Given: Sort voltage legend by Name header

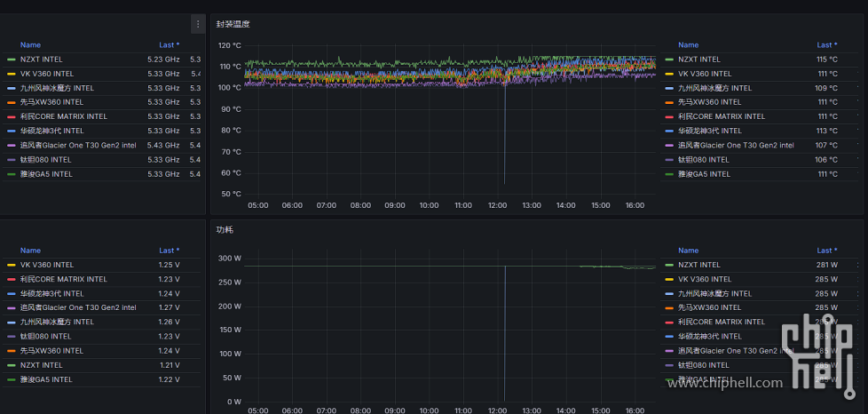Looking at the screenshot, I should pyautogui.click(x=30, y=251).
